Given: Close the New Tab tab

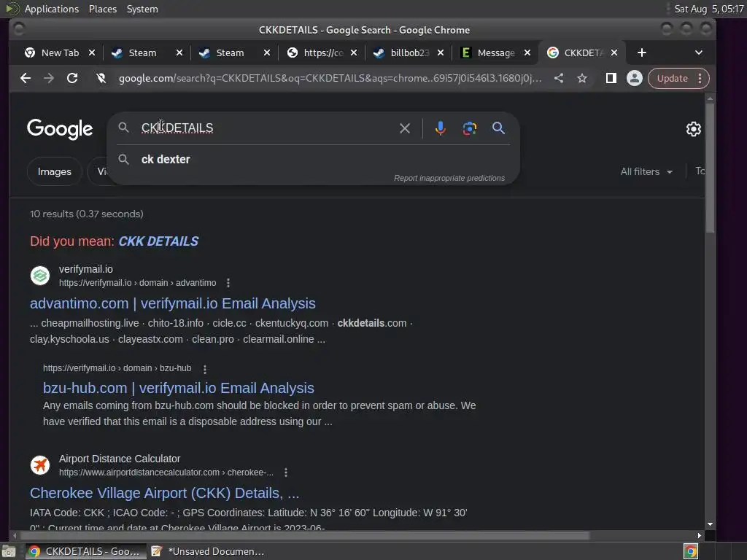Looking at the screenshot, I should pyautogui.click(x=92, y=52).
